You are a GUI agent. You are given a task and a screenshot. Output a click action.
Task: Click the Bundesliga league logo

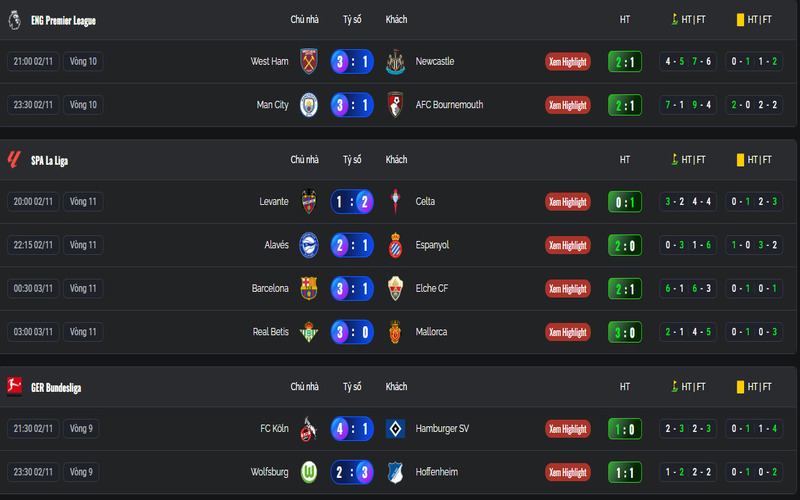coord(14,387)
